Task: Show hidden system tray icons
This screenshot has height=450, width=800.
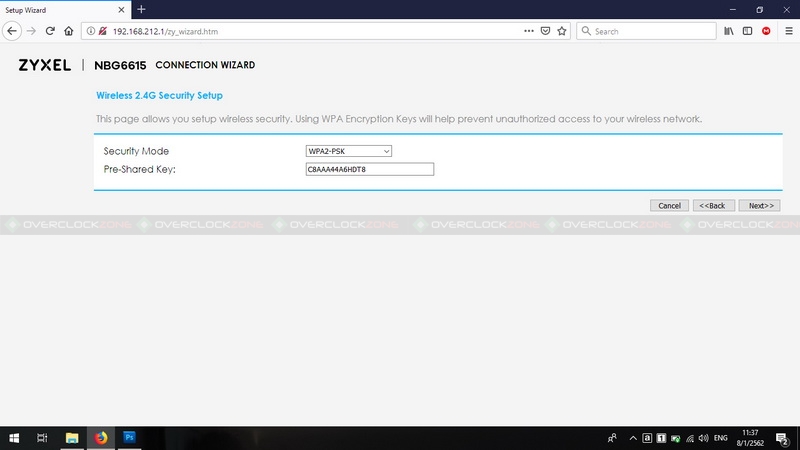Action: coord(633,438)
